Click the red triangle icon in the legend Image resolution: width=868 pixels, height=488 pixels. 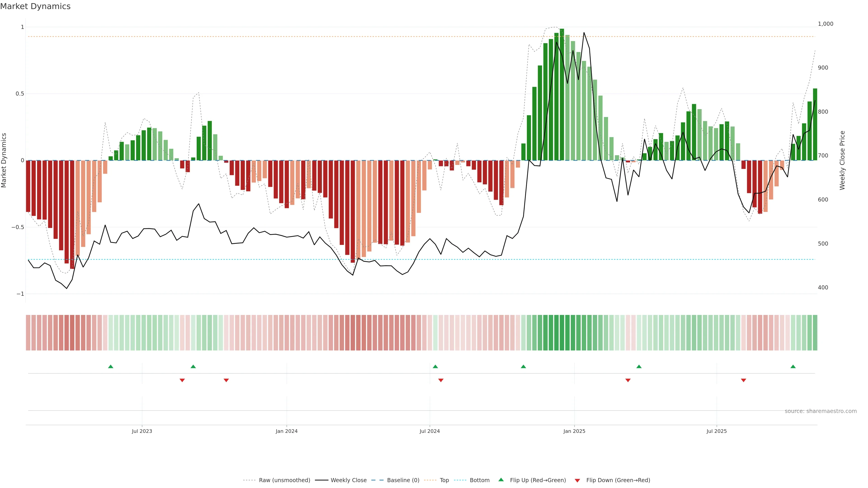577,481
